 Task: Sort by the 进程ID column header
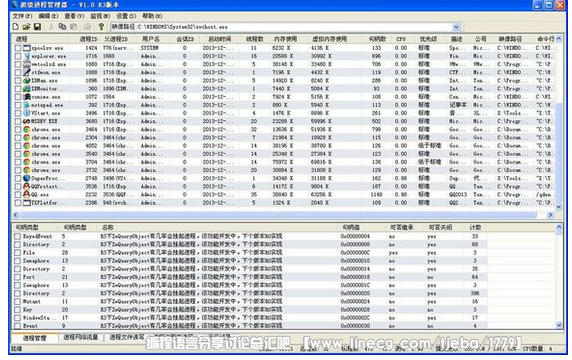click(84, 39)
